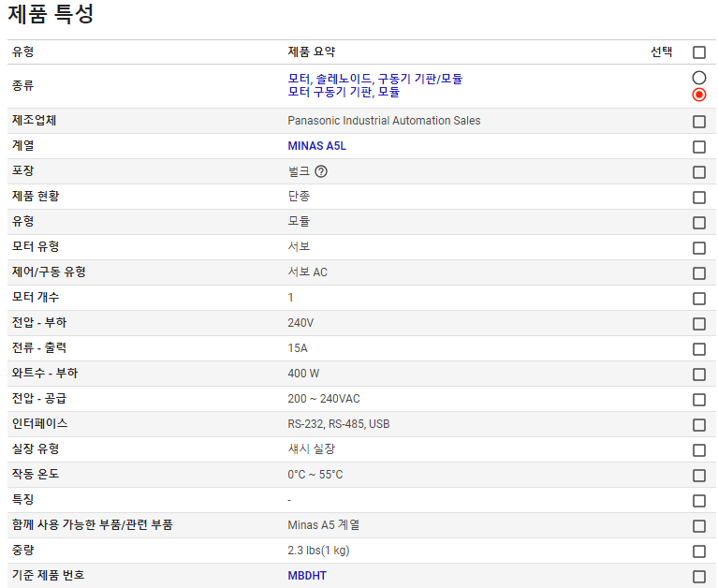Open the MBDHT base product number link
The width and height of the screenshot is (718, 588).
pos(307,576)
